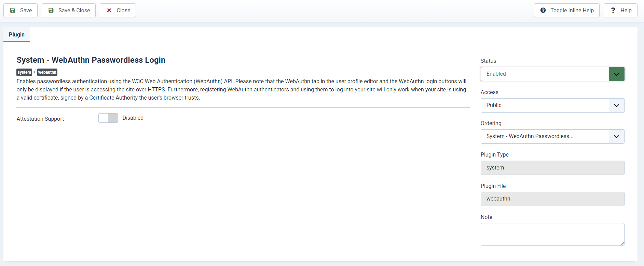Click inside the Note text area
Screen dimensions: 644x266
click(x=552, y=234)
